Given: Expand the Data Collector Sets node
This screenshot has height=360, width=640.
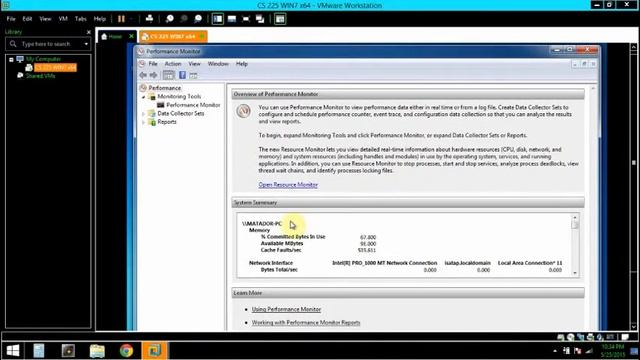Looking at the screenshot, I should coord(144,114).
